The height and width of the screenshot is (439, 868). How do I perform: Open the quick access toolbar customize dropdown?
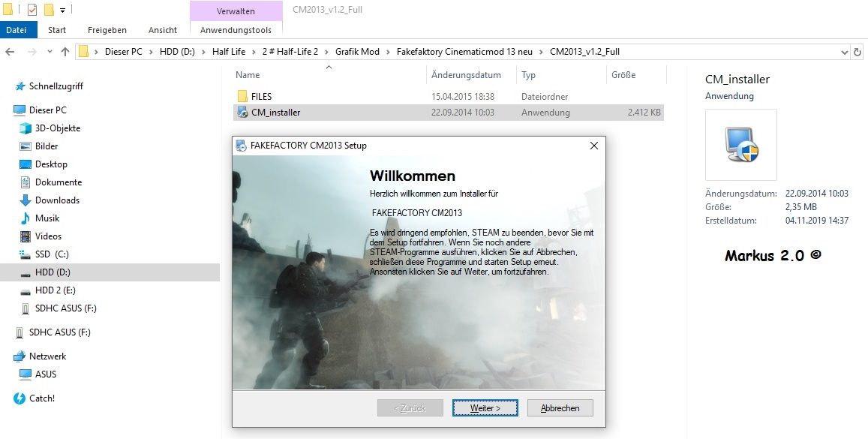point(62,10)
